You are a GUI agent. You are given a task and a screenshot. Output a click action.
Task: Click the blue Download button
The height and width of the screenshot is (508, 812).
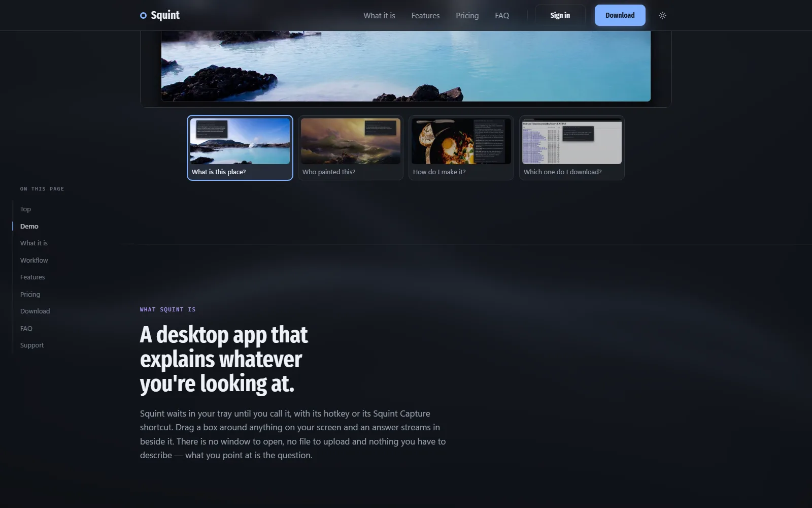click(620, 15)
